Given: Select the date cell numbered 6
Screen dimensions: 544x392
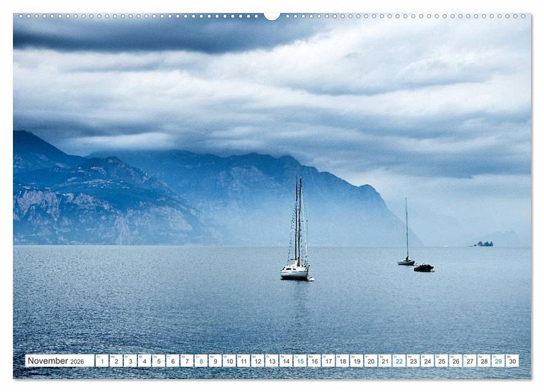Looking at the screenshot, I should [x=173, y=361].
